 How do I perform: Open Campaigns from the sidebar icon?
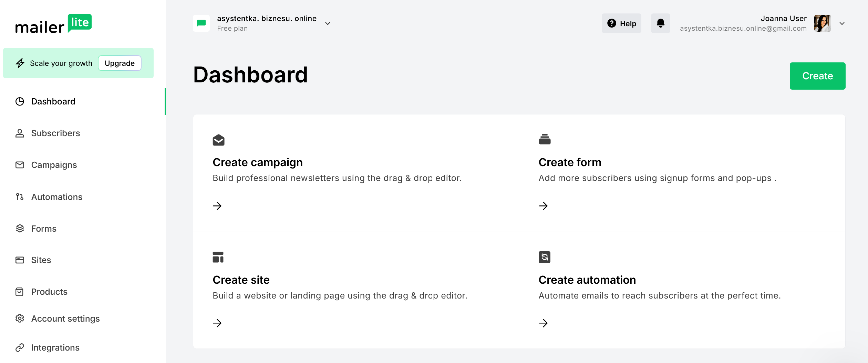20,165
